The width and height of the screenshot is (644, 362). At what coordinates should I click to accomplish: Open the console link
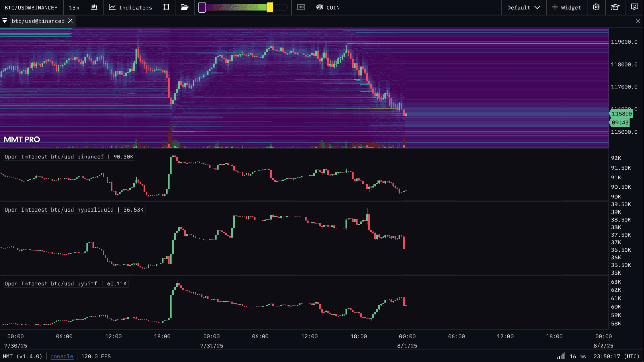point(62,356)
